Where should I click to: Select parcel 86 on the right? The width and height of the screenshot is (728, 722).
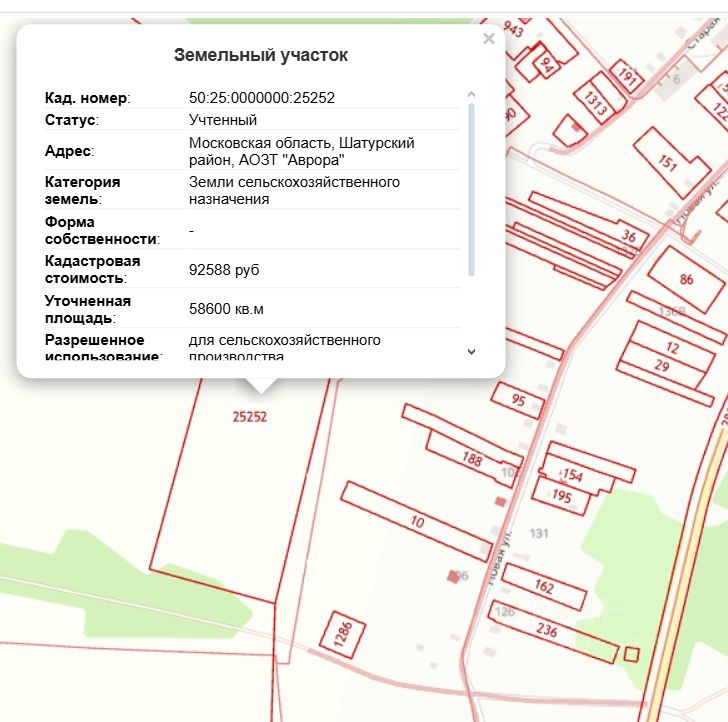point(686,279)
